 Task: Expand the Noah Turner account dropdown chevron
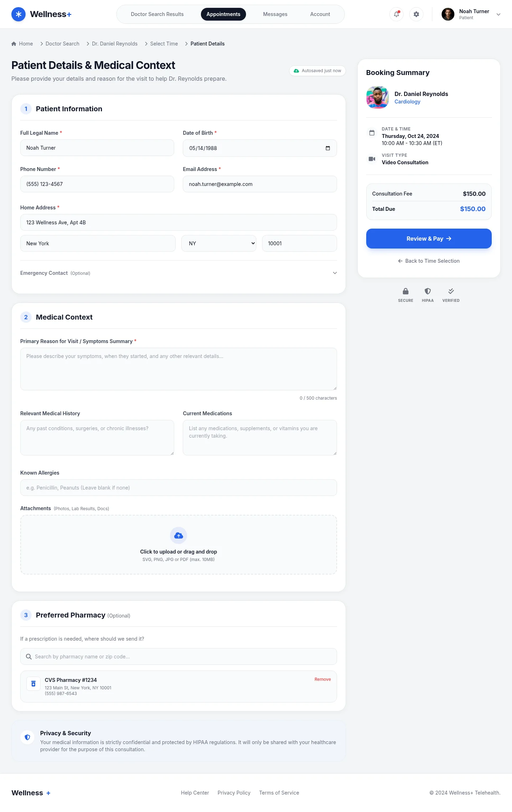[498, 15]
